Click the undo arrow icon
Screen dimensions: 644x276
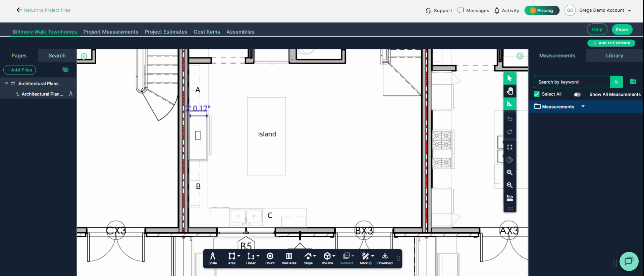click(x=510, y=119)
